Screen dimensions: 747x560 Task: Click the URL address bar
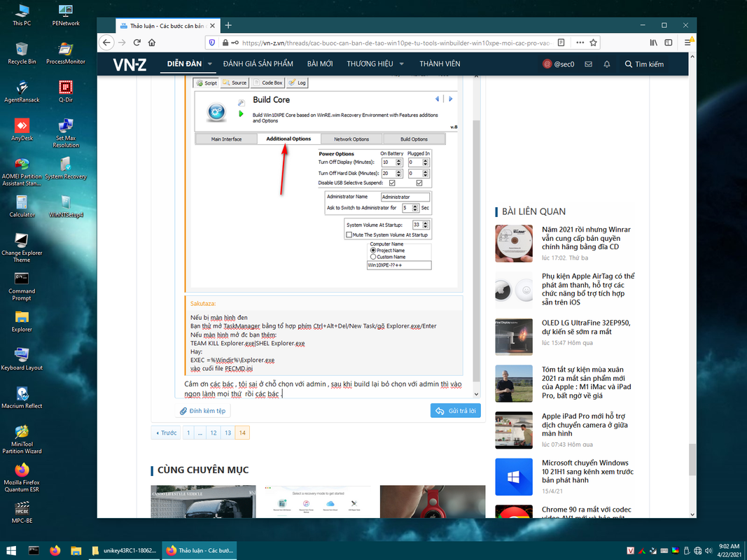point(396,43)
